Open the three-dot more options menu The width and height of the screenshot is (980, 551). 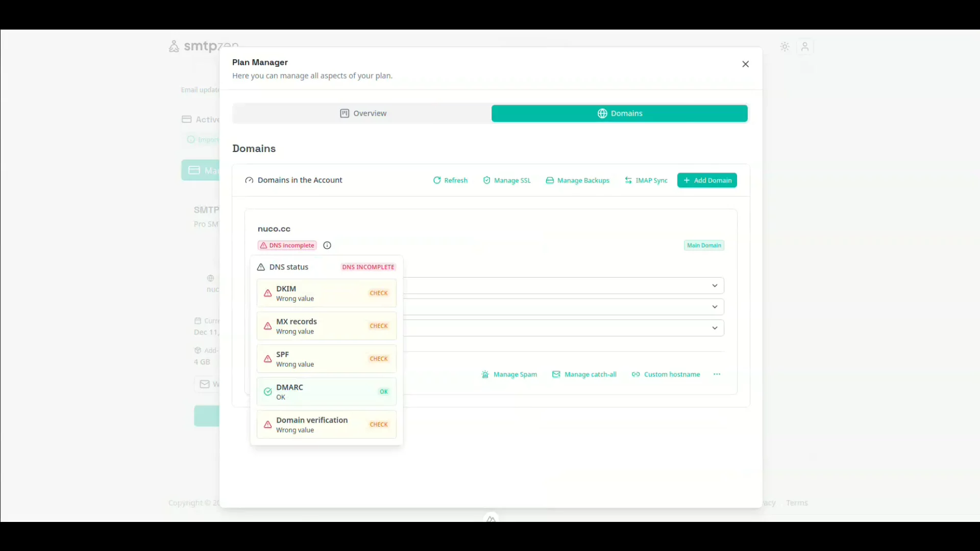tap(717, 374)
